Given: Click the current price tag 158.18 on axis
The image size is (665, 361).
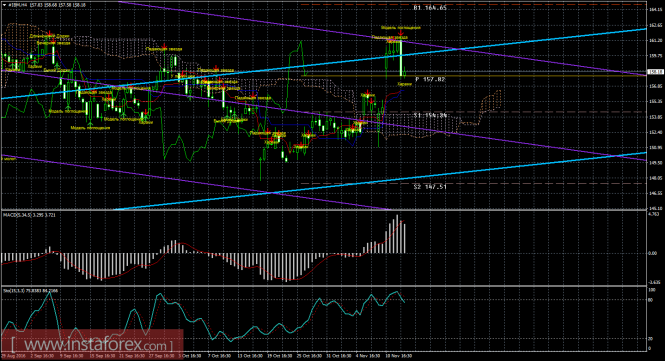Looking at the screenshot, I should (656, 72).
